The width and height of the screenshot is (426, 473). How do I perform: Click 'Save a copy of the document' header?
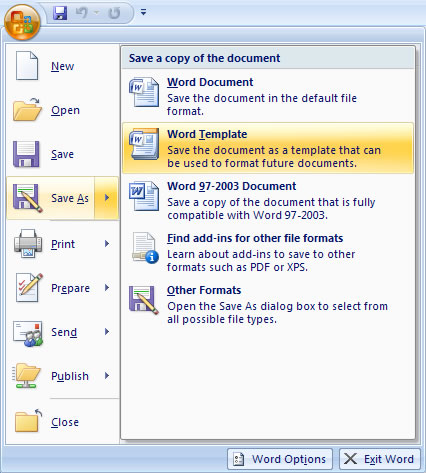point(205,58)
